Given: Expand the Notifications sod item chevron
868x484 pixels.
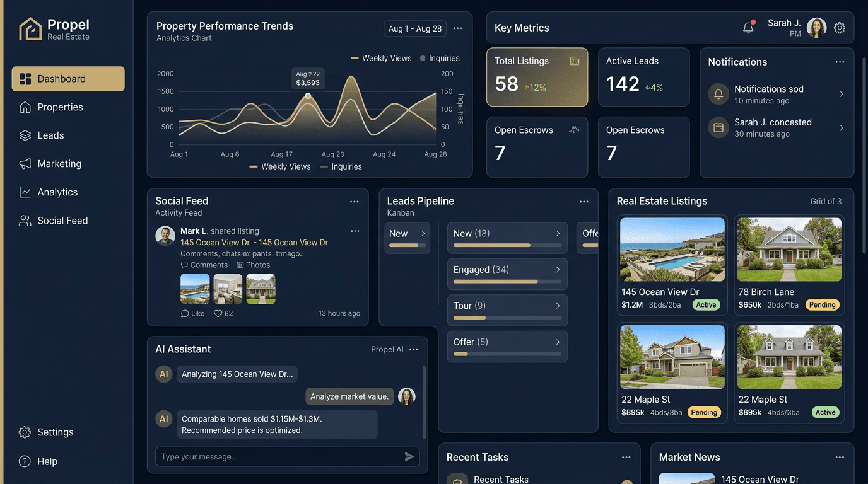Looking at the screenshot, I should (x=842, y=95).
